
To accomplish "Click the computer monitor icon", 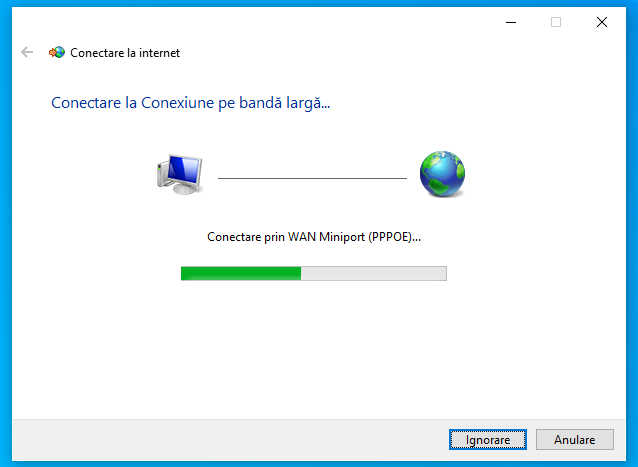I will [x=179, y=174].
